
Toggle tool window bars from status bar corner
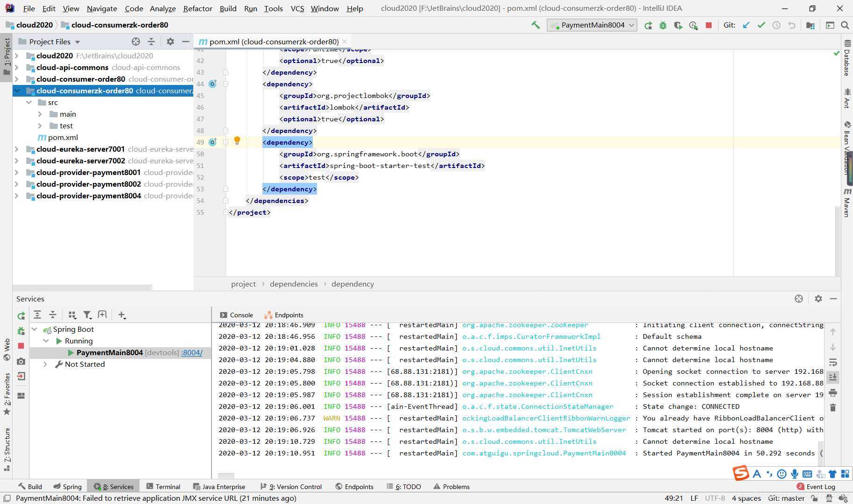(7, 498)
